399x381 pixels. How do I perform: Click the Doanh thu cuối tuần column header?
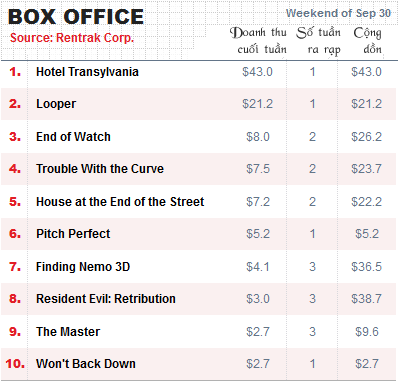pos(258,41)
